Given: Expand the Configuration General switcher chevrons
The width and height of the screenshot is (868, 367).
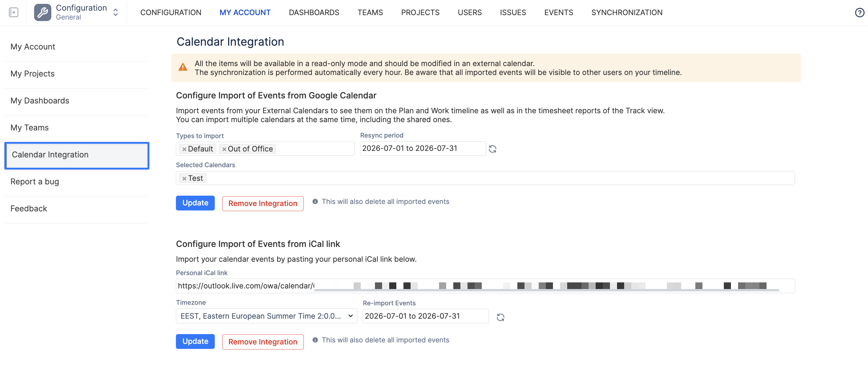Looking at the screenshot, I should point(116,12).
